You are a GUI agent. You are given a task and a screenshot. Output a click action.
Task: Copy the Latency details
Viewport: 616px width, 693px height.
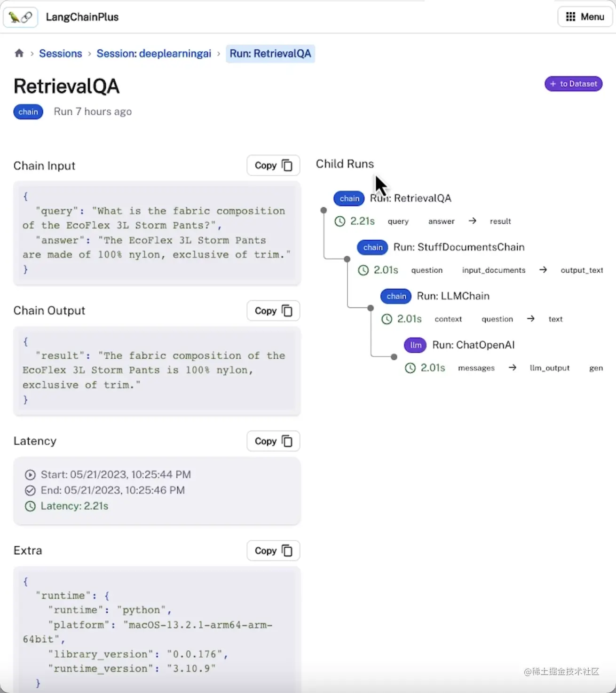pos(273,441)
